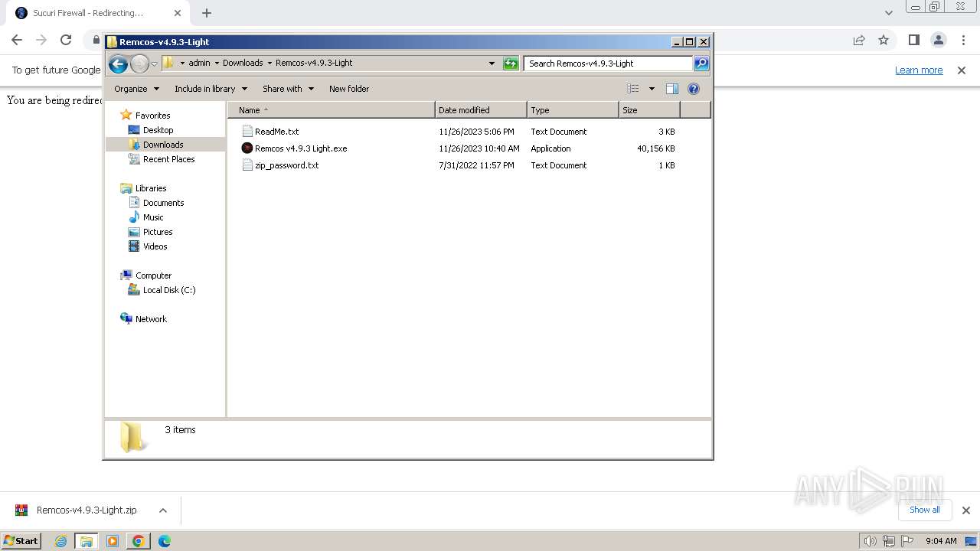The image size is (980, 551).
Task: Click the Remcos application icon in file list
Action: pos(247,148)
